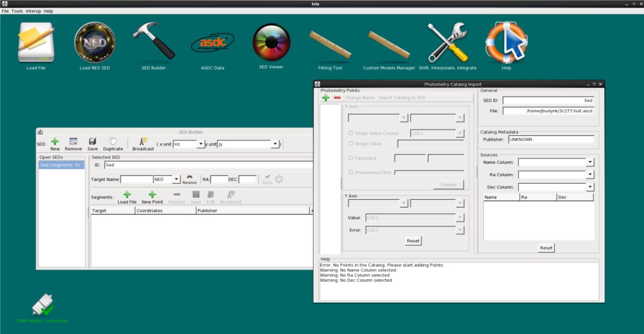The height and width of the screenshot is (334, 644).
Task: Open the Fitting Tool ruler icon
Action: pos(330,44)
